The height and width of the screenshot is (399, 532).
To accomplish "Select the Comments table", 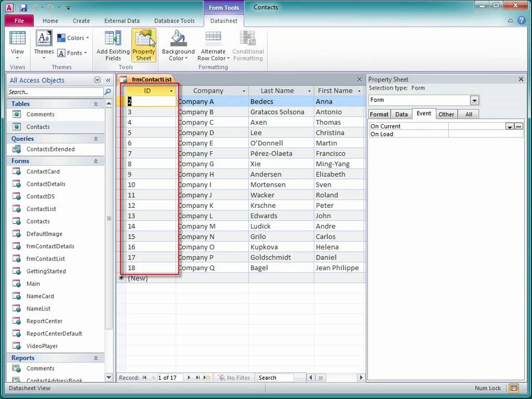I will pos(55,114).
